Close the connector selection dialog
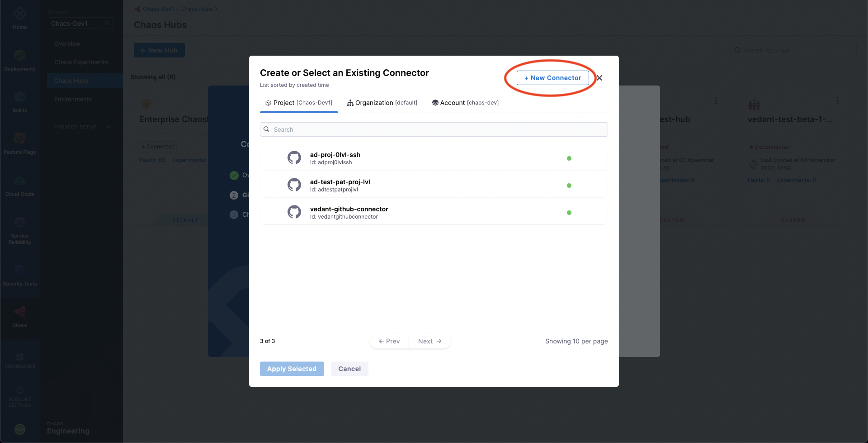This screenshot has width=868, height=443. tap(599, 78)
